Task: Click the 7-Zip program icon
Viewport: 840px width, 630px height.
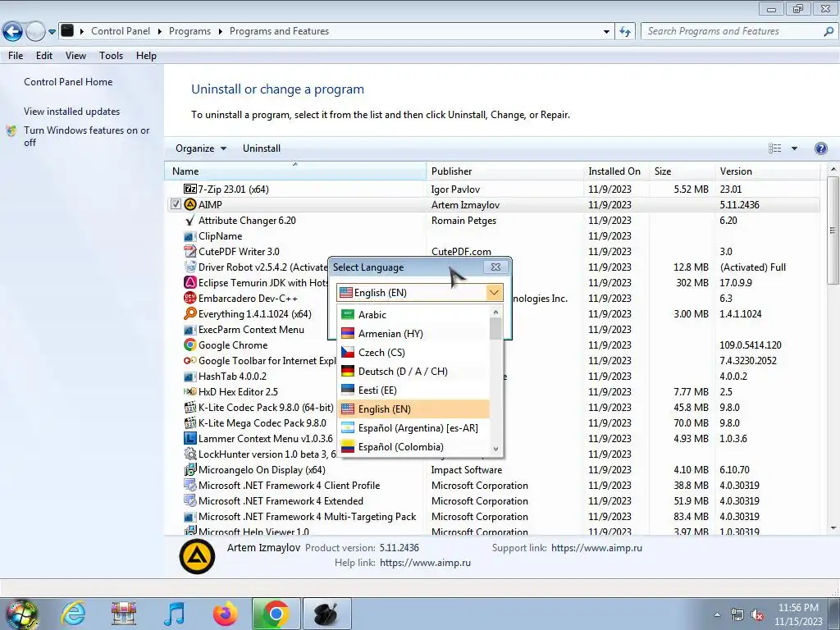Action: tap(190, 189)
